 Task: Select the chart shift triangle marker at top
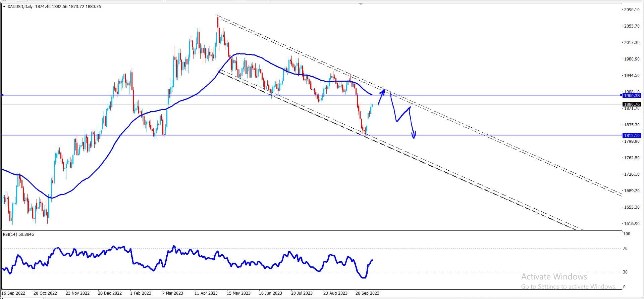click(361, 4)
